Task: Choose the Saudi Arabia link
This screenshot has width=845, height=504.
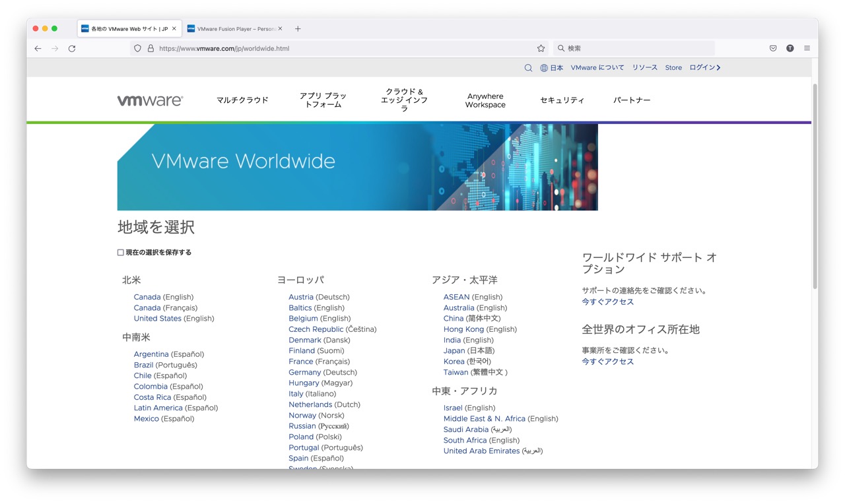Action: (x=466, y=429)
